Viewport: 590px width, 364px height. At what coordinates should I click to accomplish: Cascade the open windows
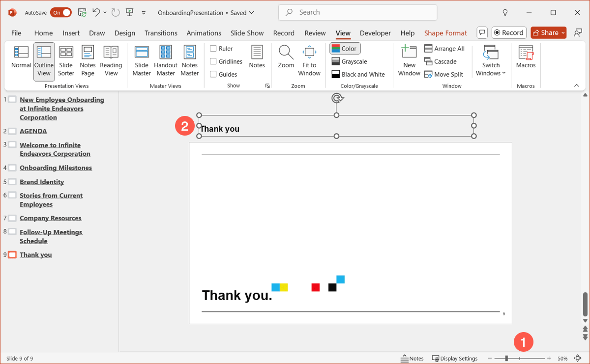(441, 61)
